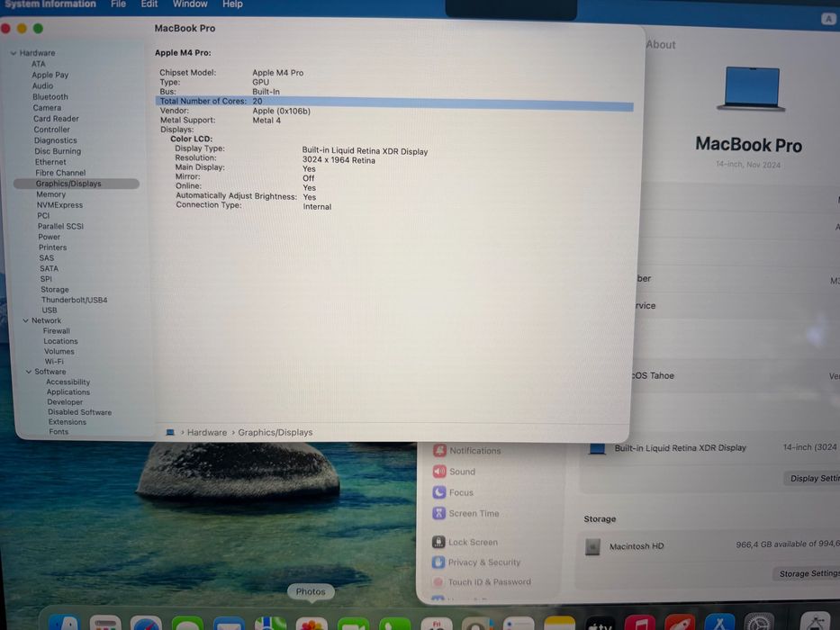Open the Window menu
Screen dimensions: 840x630
pos(190,4)
